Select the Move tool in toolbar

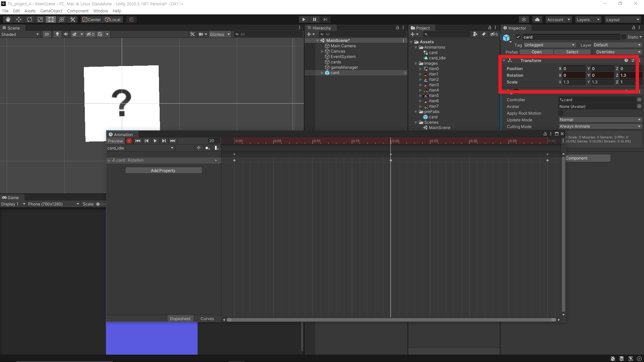pos(18,19)
